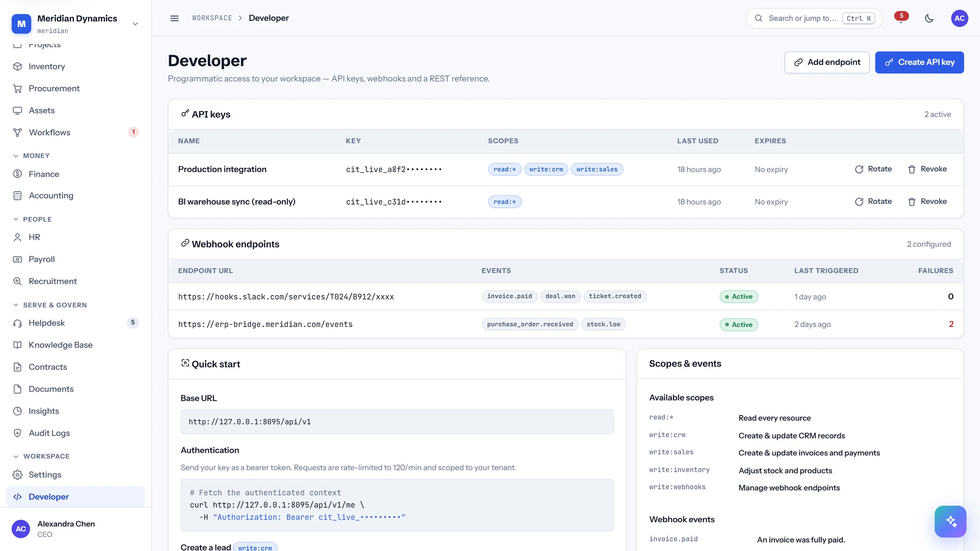This screenshot has width=980, height=551.
Task: Click the HR person icon
Action: tap(17, 237)
